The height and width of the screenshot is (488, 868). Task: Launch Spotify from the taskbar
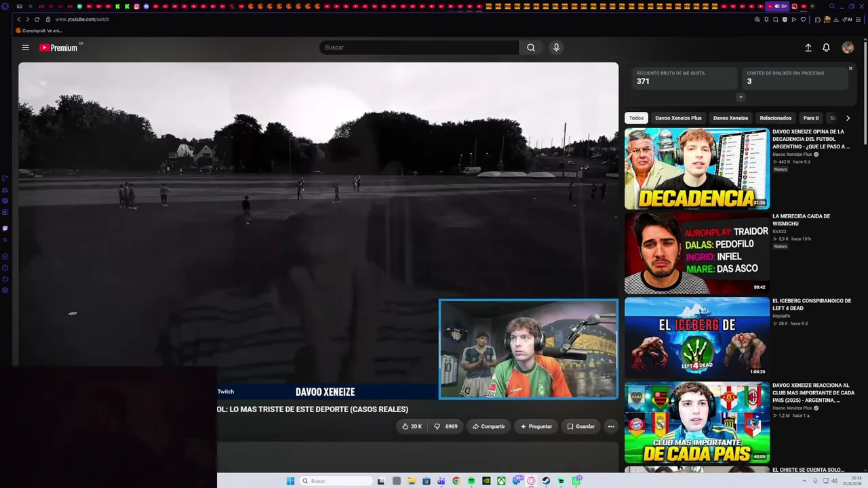click(x=471, y=481)
